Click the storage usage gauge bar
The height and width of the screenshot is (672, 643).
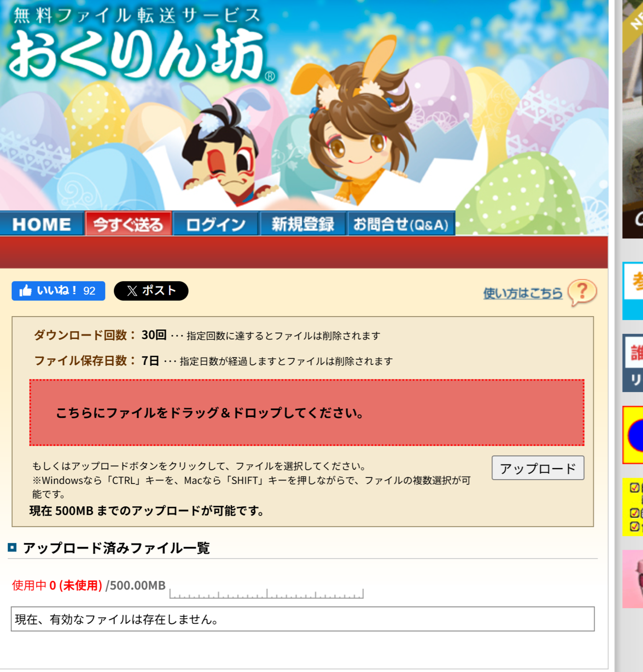tap(267, 593)
